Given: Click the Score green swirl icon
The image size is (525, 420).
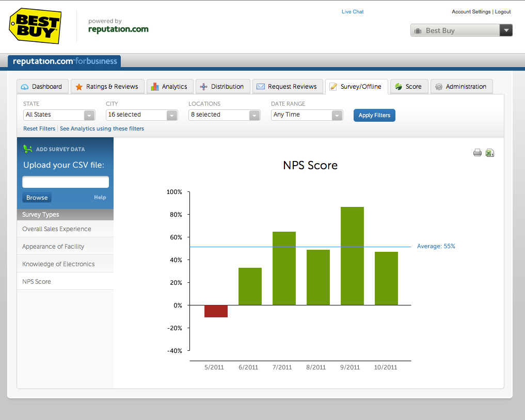Looking at the screenshot, I should point(399,87).
